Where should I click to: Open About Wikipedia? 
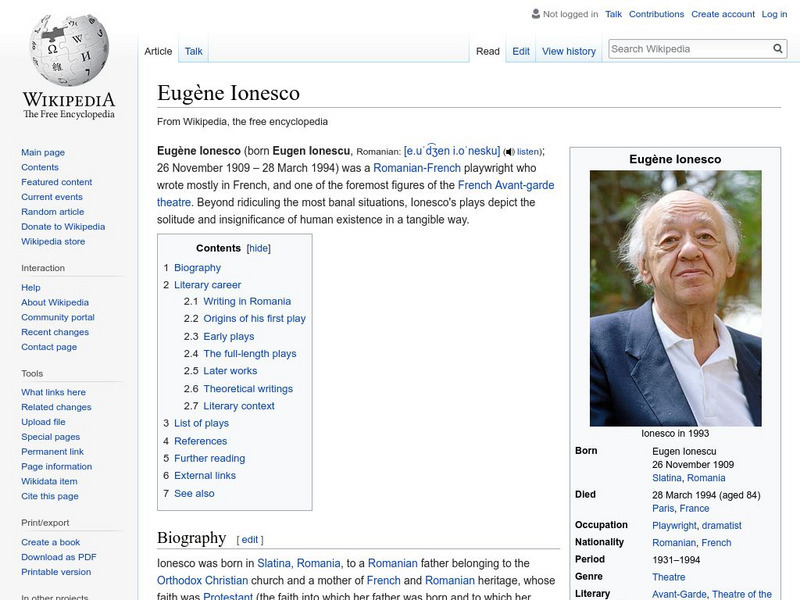[x=55, y=302]
